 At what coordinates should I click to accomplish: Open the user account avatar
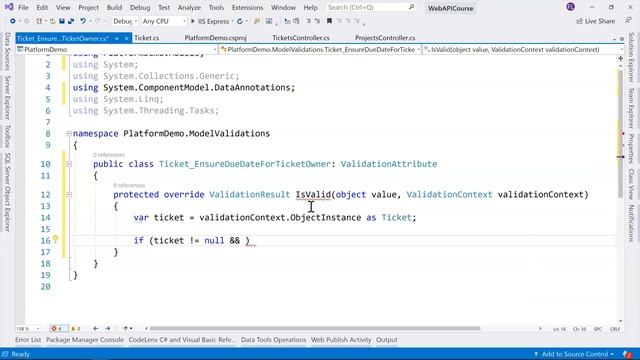pos(571,7)
